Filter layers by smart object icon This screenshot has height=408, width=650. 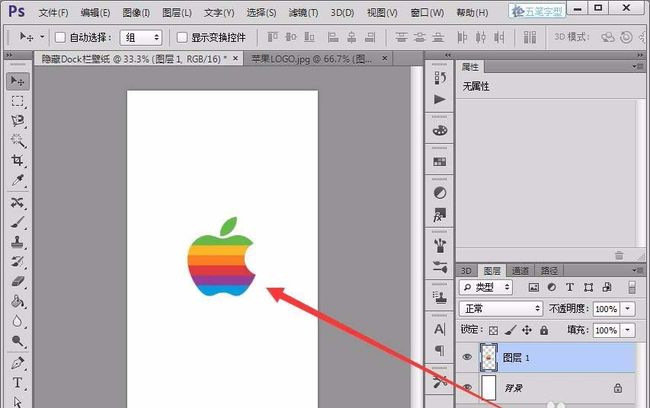(x=607, y=287)
